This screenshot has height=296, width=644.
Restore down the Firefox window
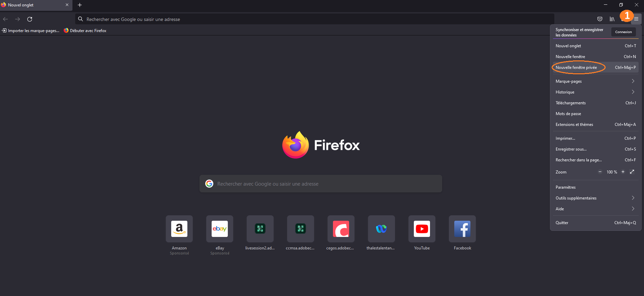click(621, 5)
